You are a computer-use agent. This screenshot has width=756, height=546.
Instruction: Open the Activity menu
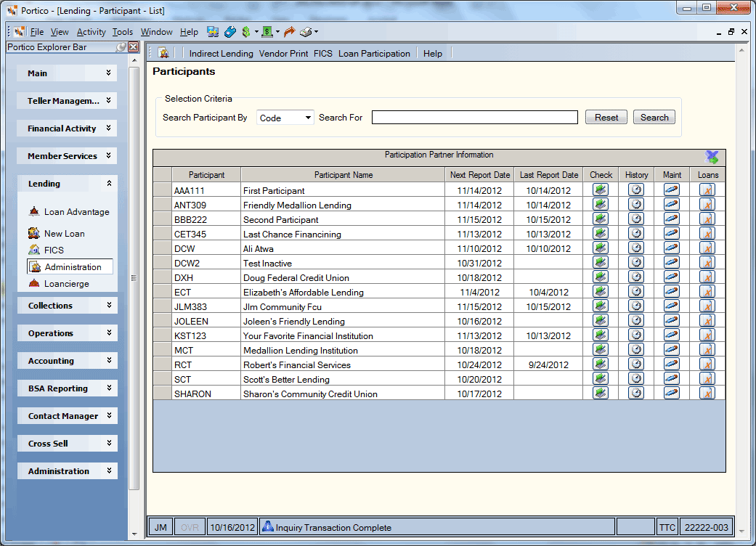pyautogui.click(x=91, y=32)
